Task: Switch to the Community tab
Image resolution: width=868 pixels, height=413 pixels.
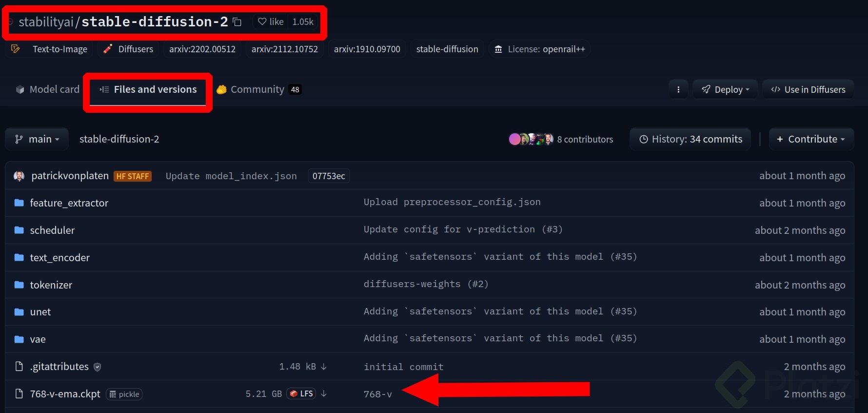Action: point(259,89)
